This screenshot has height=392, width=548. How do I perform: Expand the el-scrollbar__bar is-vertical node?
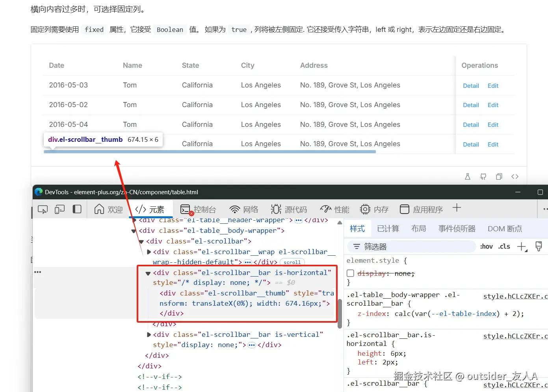[149, 334]
